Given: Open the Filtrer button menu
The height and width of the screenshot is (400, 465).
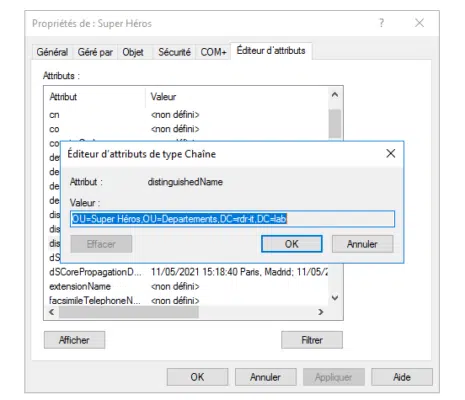Looking at the screenshot, I should [312, 340].
